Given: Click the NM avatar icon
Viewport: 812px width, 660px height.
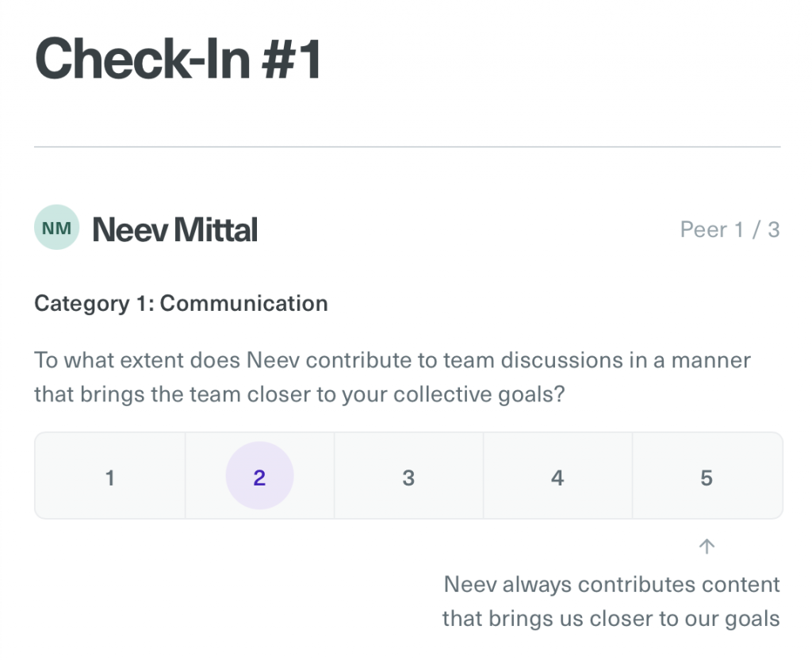Looking at the screenshot, I should [56, 228].
